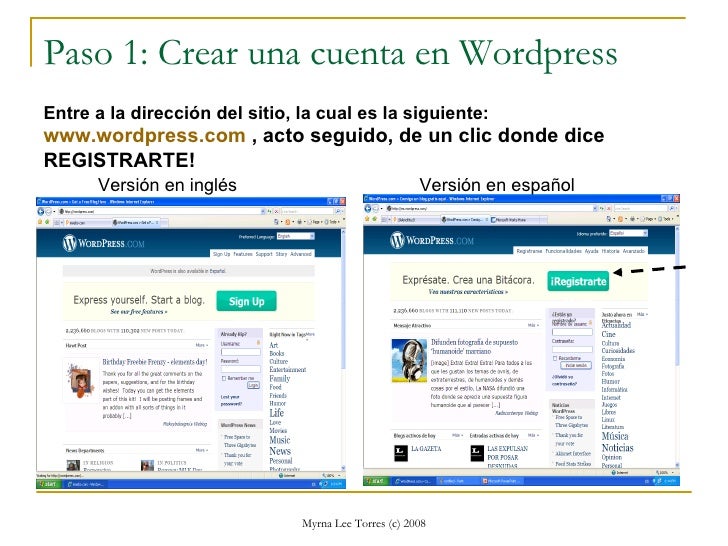Click the 'News' tag in the English window

pos(280,451)
